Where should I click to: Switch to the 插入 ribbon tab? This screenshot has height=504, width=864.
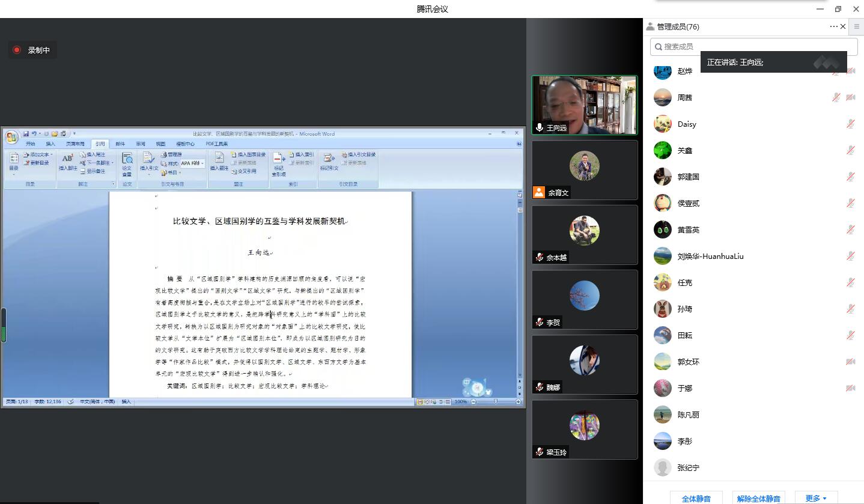coord(50,144)
